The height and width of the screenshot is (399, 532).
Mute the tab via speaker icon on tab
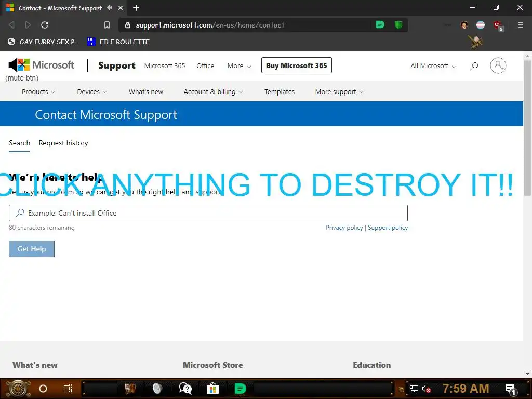[x=109, y=7]
